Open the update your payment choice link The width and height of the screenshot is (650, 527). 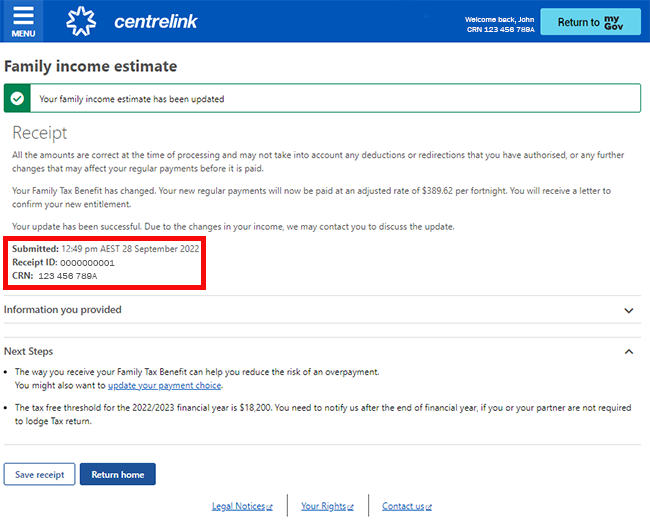165,385
